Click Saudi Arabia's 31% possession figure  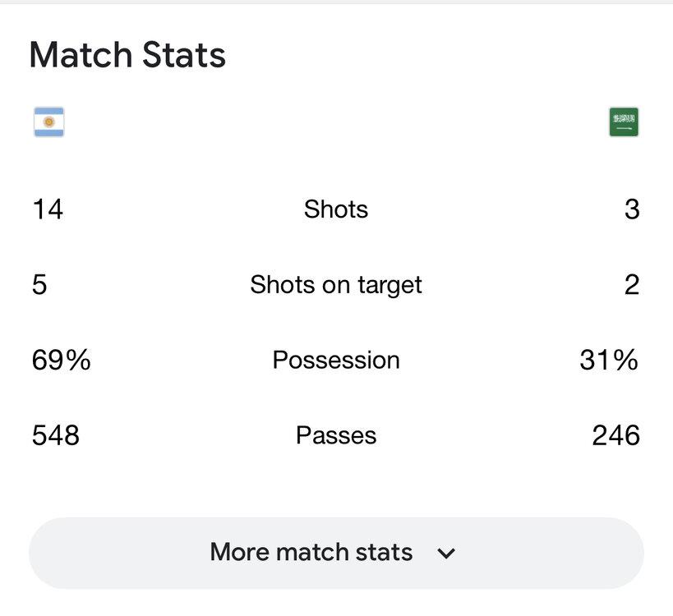(609, 360)
